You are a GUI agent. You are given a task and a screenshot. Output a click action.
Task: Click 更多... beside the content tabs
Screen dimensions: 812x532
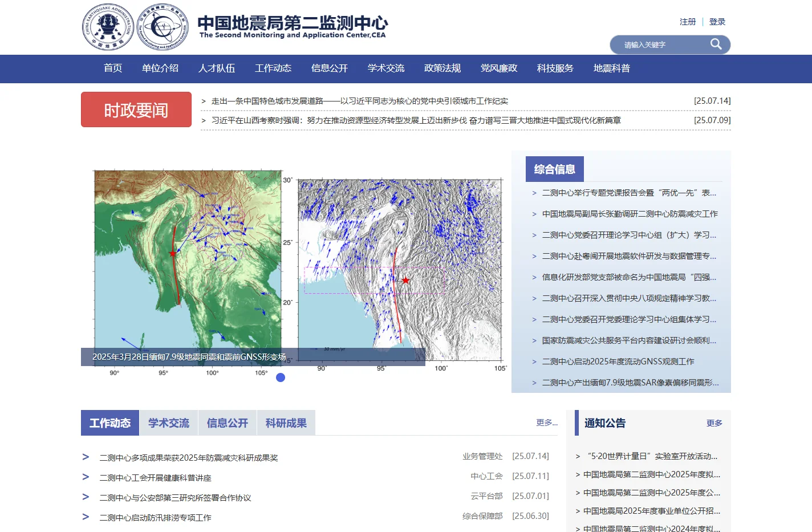pos(547,423)
